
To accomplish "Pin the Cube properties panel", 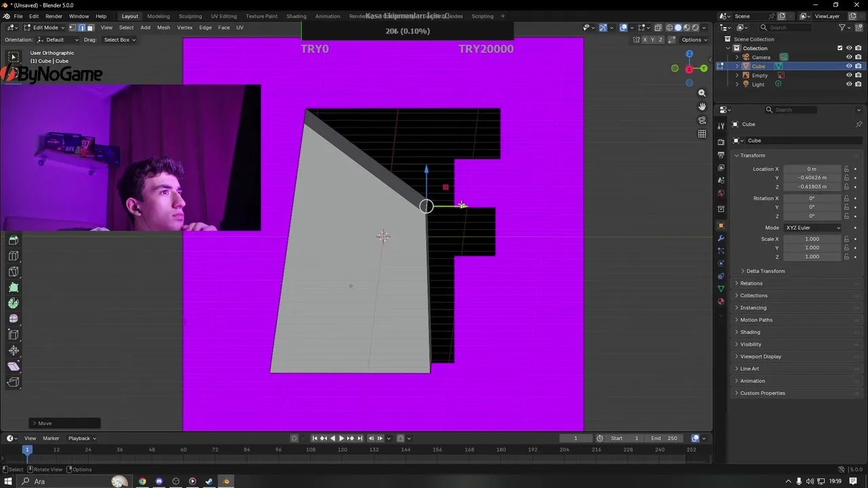I will pyautogui.click(x=859, y=124).
